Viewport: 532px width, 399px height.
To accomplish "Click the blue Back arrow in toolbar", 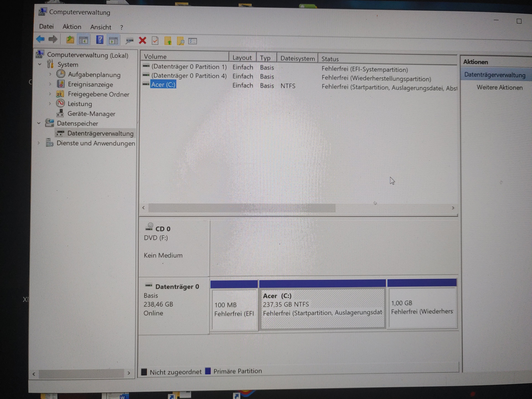I will pos(40,39).
